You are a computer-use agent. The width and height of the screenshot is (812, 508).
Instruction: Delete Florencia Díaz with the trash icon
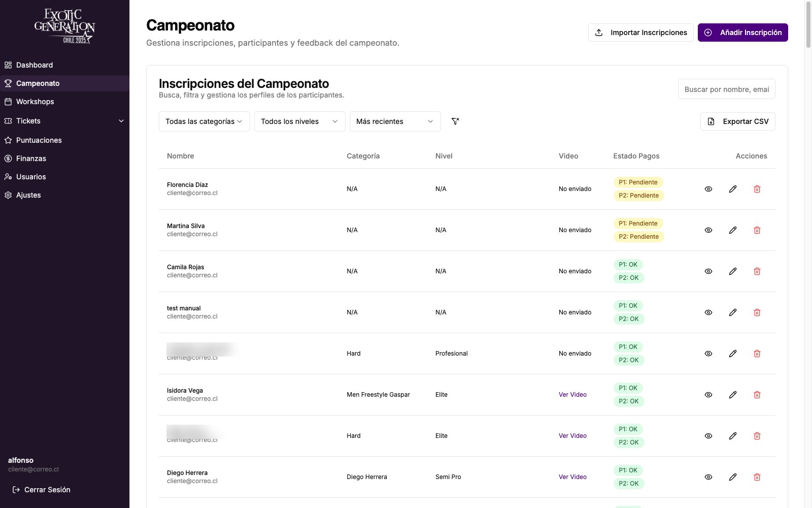(757, 189)
